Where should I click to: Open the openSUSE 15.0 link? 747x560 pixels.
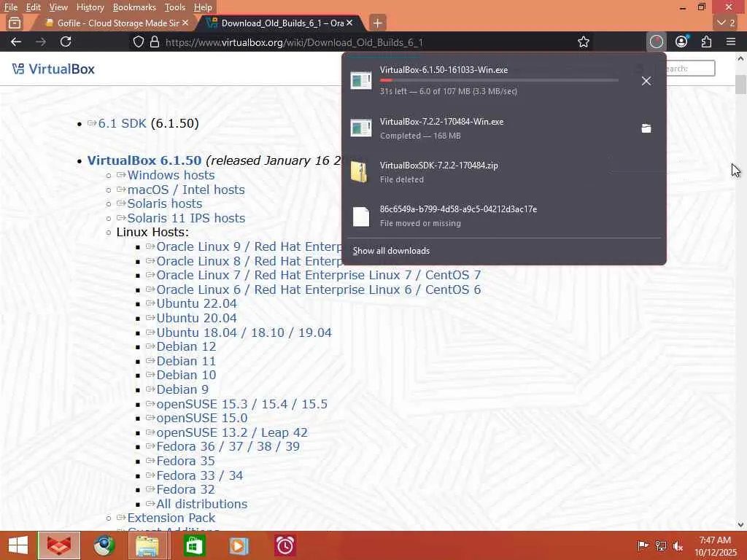coord(202,418)
